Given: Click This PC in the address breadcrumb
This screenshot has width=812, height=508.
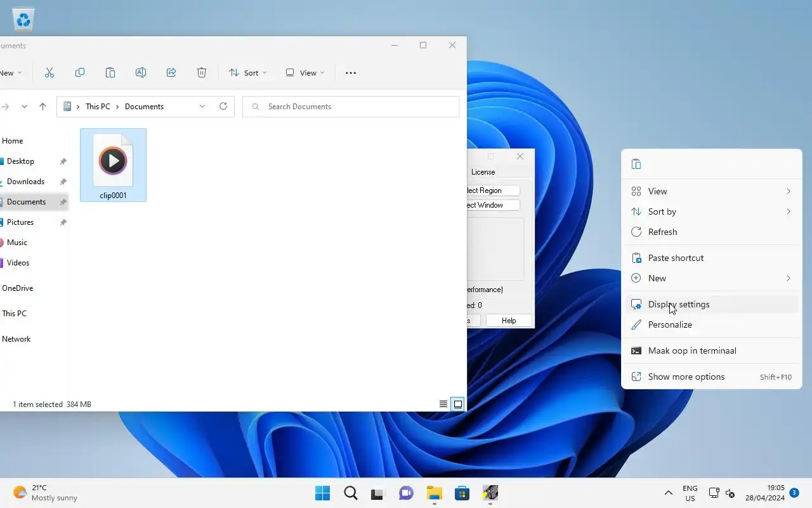Looking at the screenshot, I should click(98, 107).
